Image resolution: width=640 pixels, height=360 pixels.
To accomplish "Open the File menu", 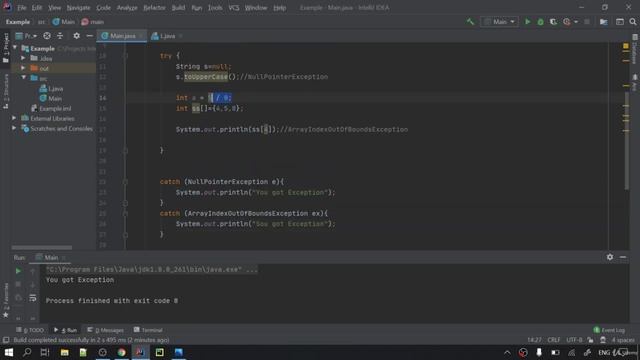I will coord(21,8).
